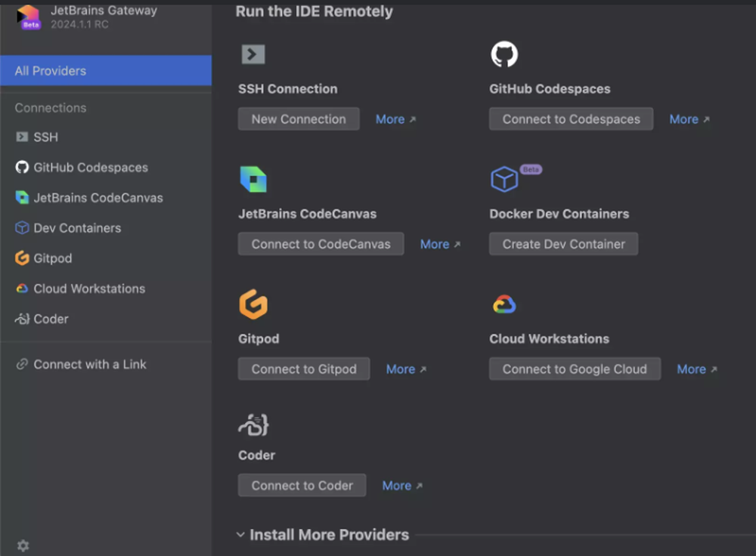The width and height of the screenshot is (756, 556).
Task: Click the large GitHub Codespaces octocat icon
Action: 504,54
